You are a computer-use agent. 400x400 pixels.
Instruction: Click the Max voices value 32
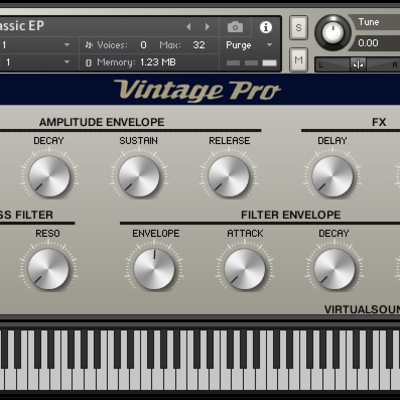click(199, 45)
